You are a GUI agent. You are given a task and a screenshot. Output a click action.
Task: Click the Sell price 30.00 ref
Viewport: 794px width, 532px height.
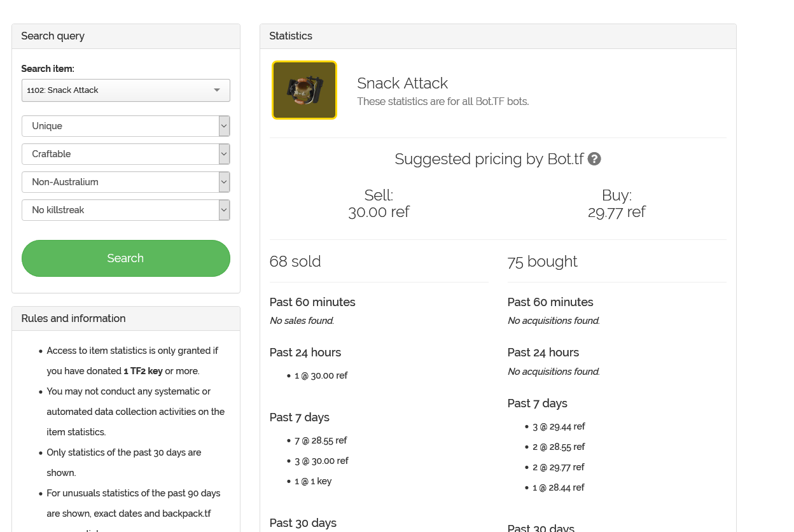(x=379, y=212)
